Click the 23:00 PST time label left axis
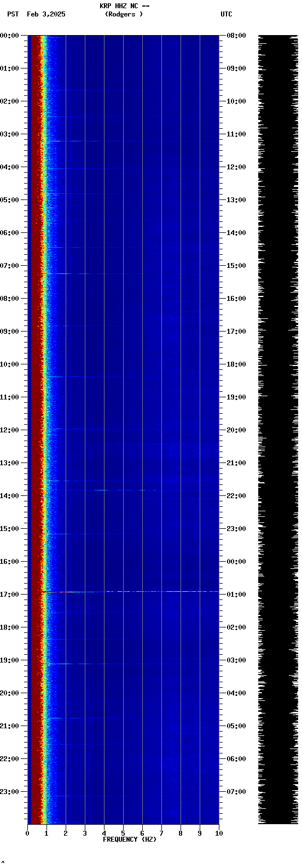This screenshot has height=868, width=302. click(x=9, y=792)
